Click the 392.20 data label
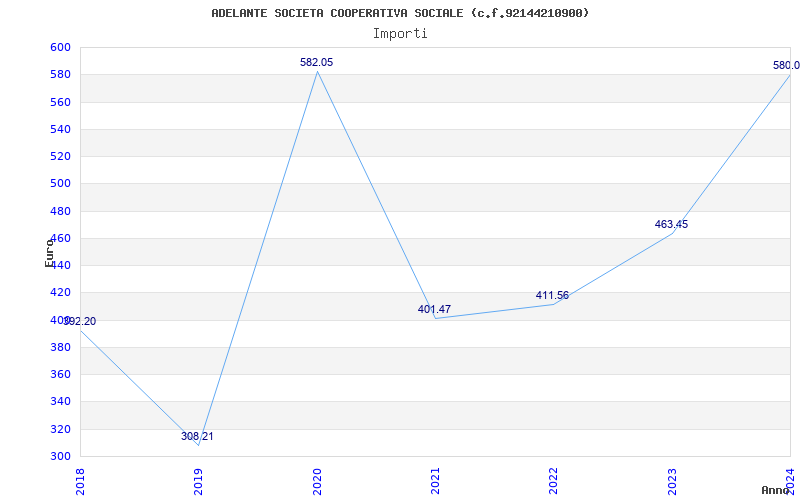The image size is (800, 500). coord(80,321)
